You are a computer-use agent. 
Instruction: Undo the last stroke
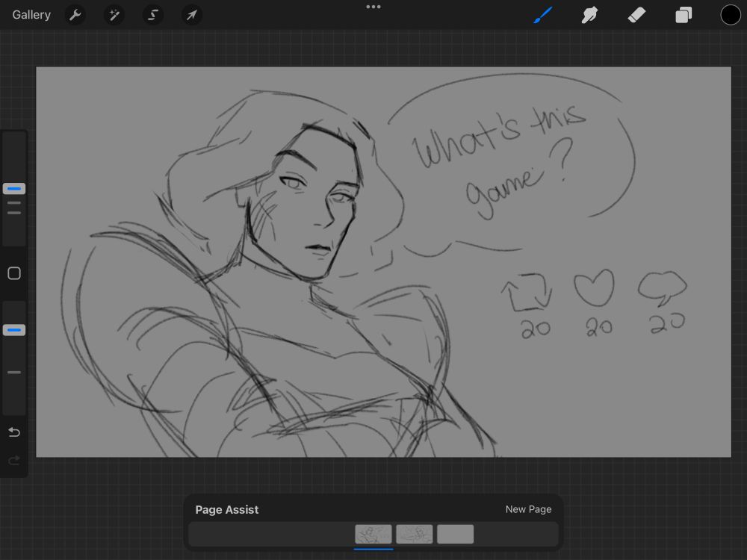coord(14,432)
